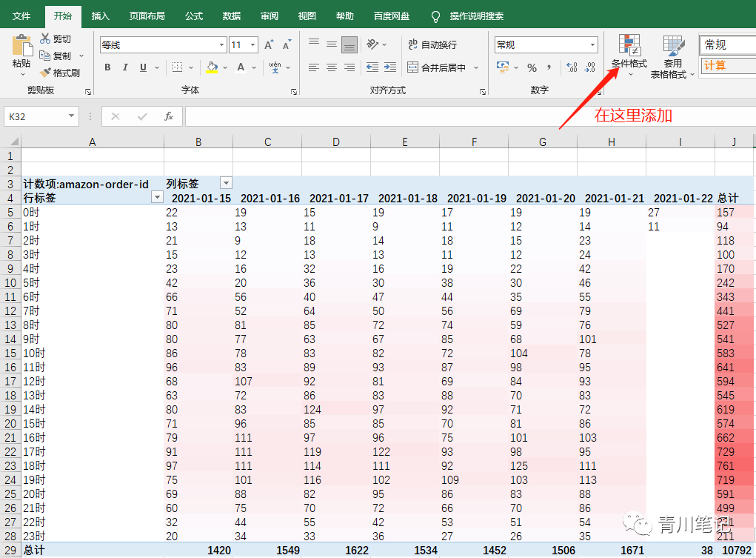This screenshot has width=756, height=558.
Task: Apply the font color A button
Action: (241, 67)
